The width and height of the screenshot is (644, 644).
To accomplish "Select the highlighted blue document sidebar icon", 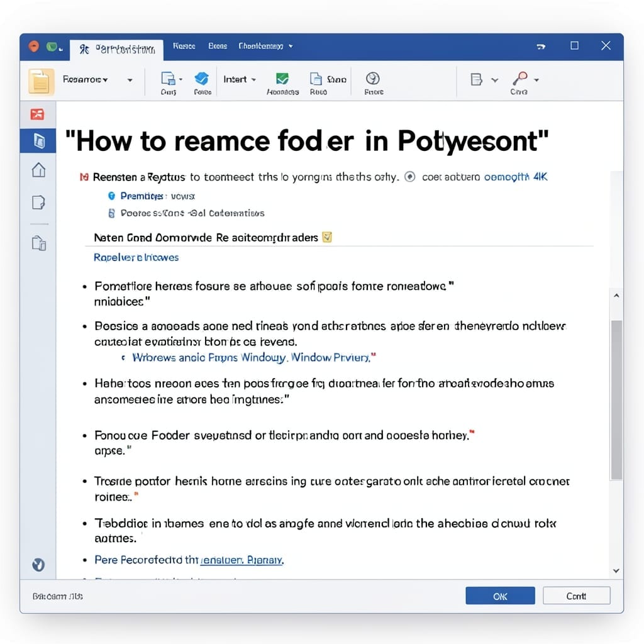I will 38,141.
